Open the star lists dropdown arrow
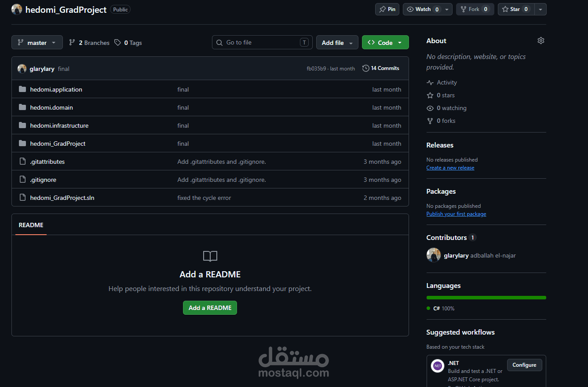The image size is (588, 387). click(x=541, y=9)
